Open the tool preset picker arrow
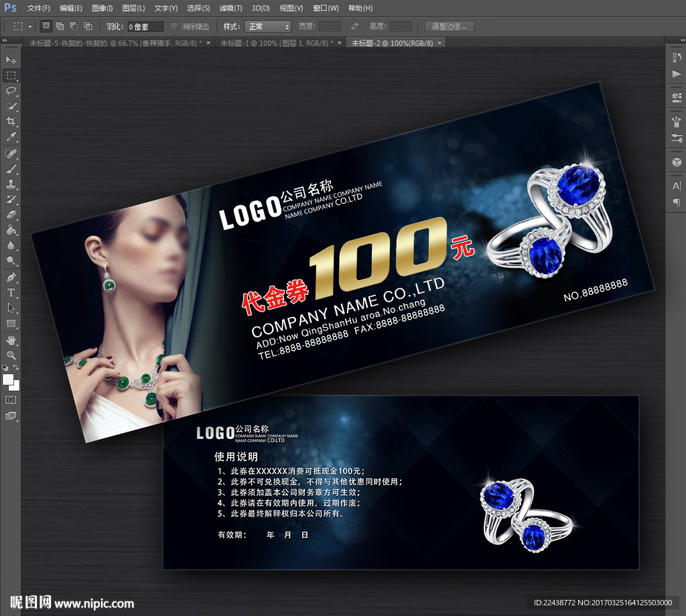 tap(30, 27)
